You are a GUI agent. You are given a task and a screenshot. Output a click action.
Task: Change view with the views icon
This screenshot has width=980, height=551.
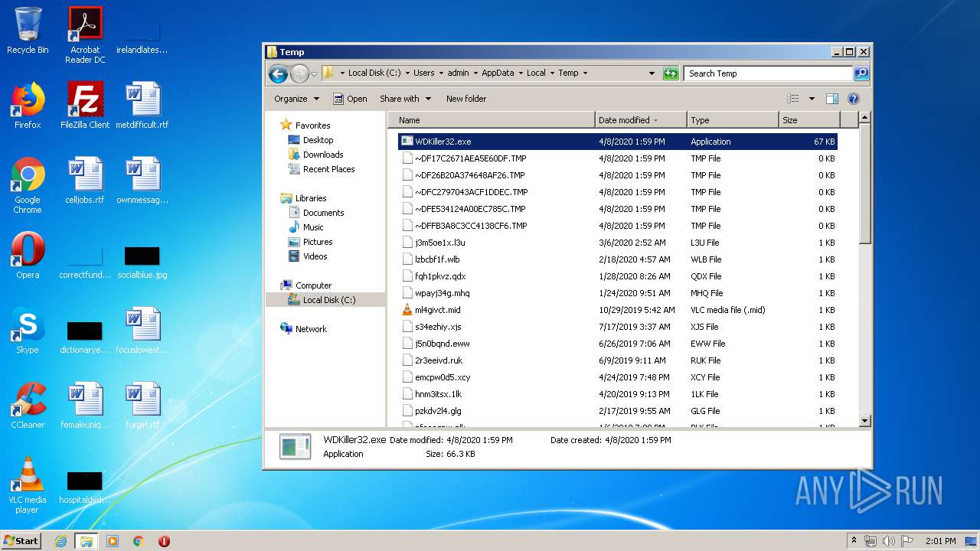pos(793,99)
